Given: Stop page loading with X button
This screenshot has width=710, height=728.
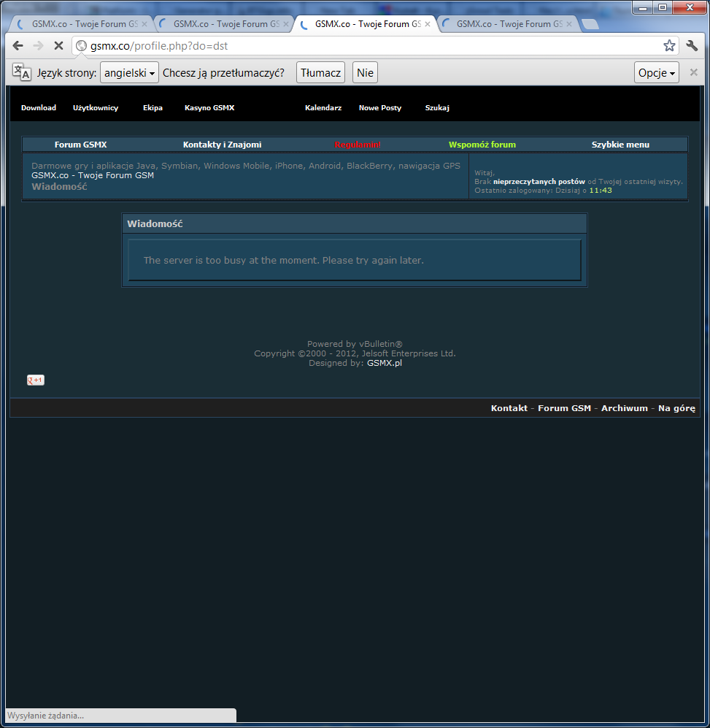Looking at the screenshot, I should tap(58, 46).
